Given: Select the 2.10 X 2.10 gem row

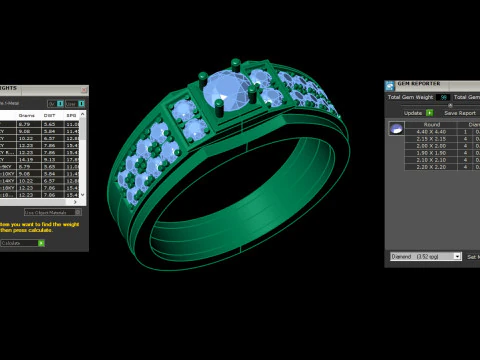Looking at the screenshot, I should (x=442, y=160).
